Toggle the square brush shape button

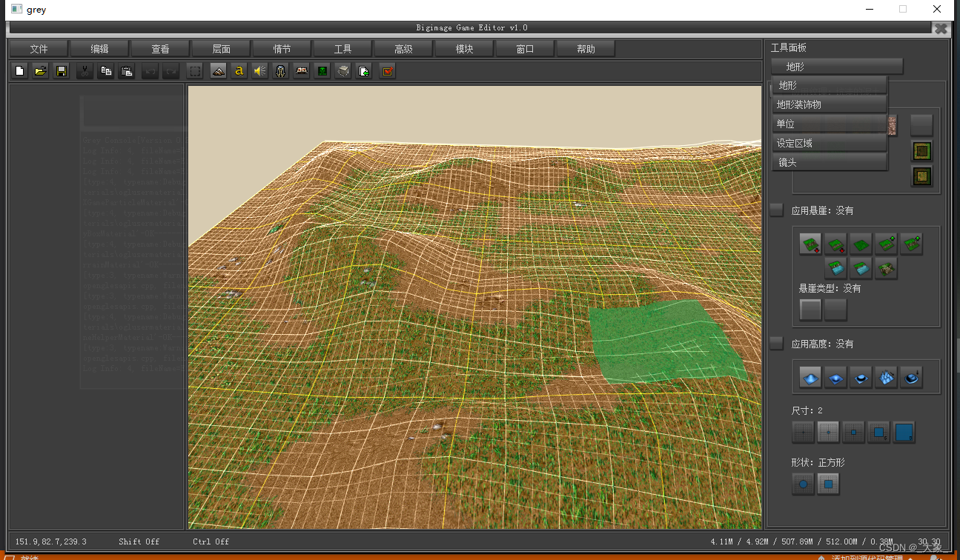828,485
